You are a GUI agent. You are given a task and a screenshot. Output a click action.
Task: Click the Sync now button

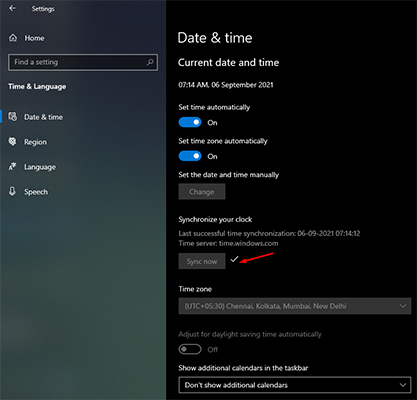point(202,261)
